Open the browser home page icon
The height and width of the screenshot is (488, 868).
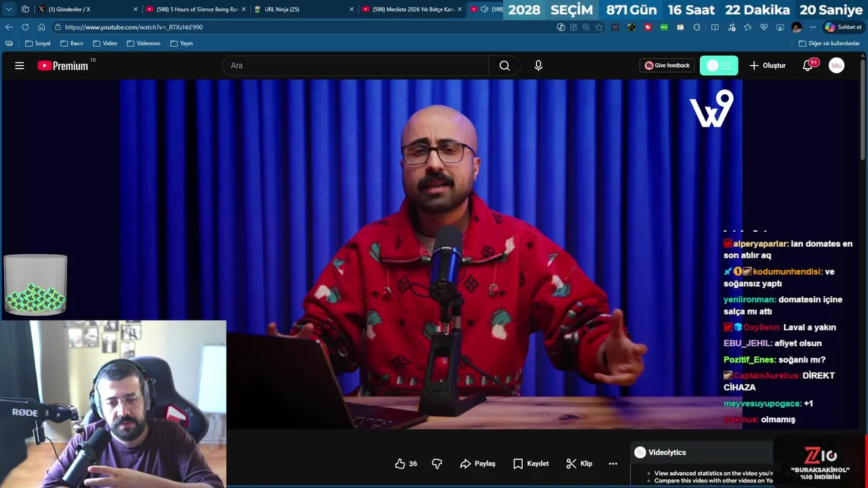pyautogui.click(x=41, y=27)
